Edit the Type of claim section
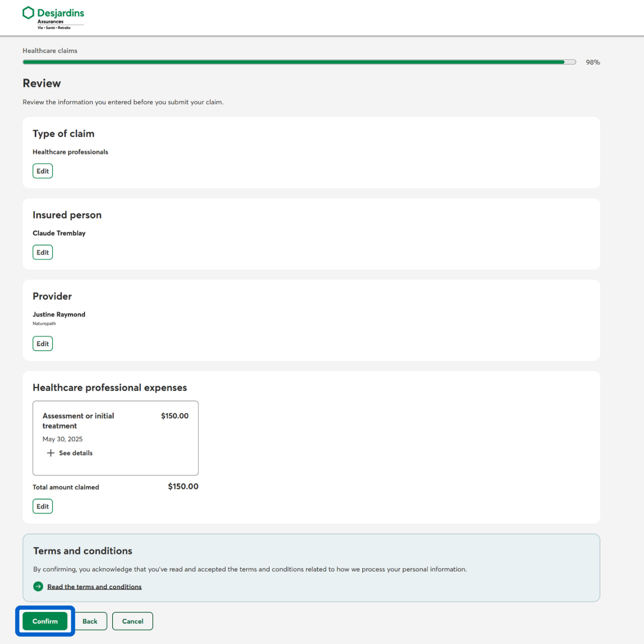The image size is (644, 644). 43,171
